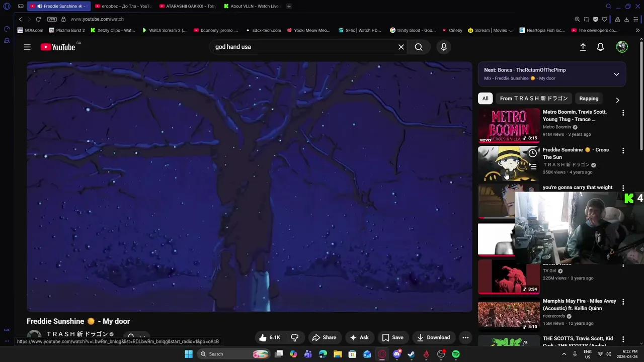Like the video (6.1K)

tap(269, 337)
